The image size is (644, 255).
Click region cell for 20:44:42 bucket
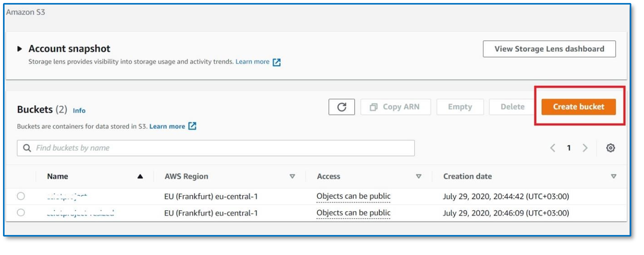pyautogui.click(x=211, y=197)
